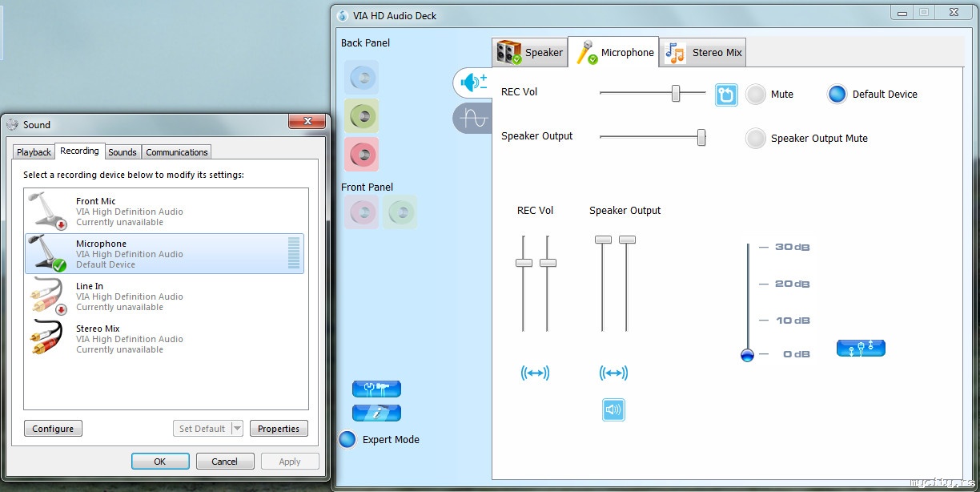Viewport: 980px width, 492px height.
Task: Switch to the Microphone tab in Audio Deck
Action: [613, 52]
